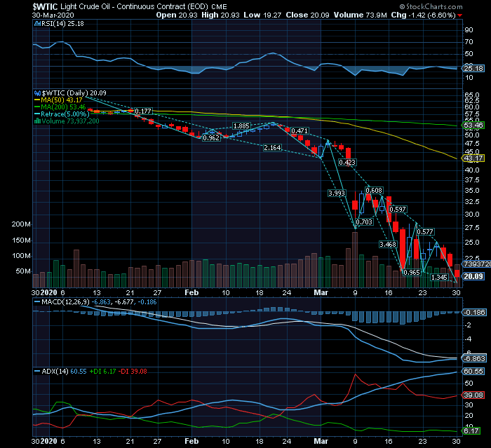The height and width of the screenshot is (448, 491).
Task: Click the $WTIC ticker symbol title
Action: click(45, 6)
